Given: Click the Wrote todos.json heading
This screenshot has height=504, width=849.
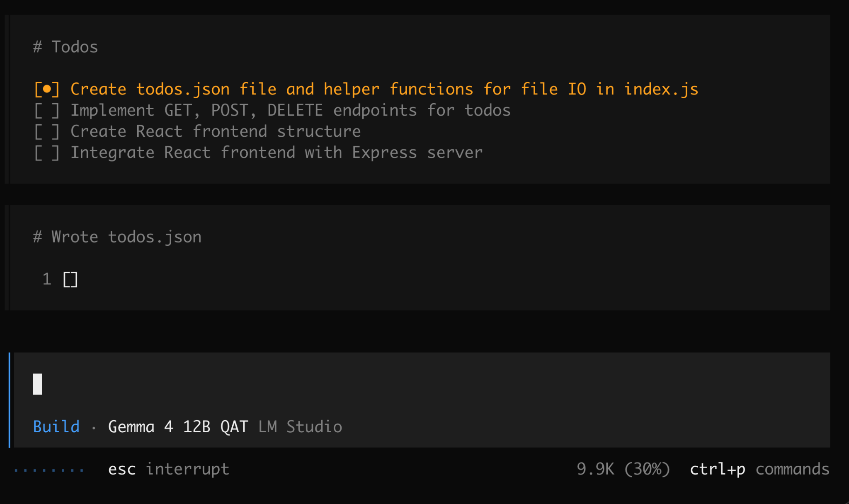Looking at the screenshot, I should 126,237.
